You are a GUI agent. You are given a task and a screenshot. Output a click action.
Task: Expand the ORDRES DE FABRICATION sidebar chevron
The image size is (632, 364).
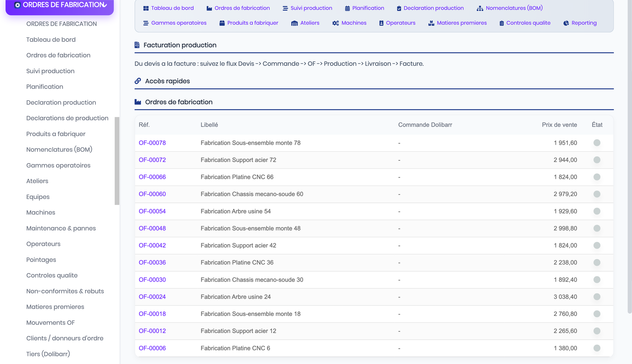[x=104, y=5]
